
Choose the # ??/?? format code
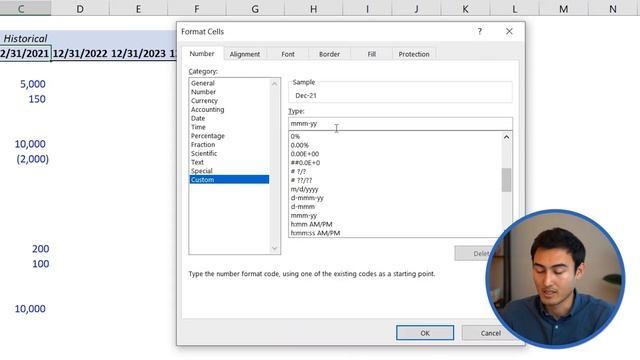tap(395, 180)
